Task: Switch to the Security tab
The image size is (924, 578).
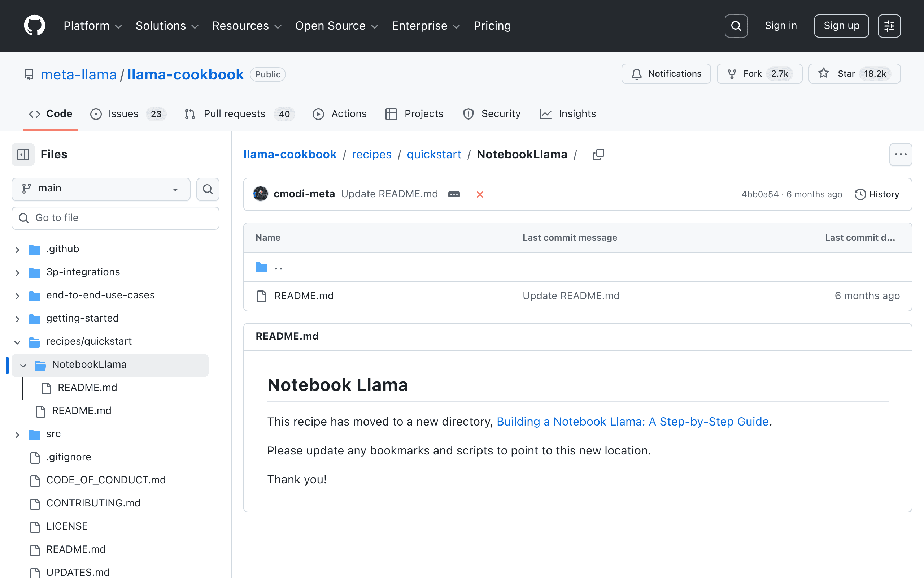Action: click(491, 114)
